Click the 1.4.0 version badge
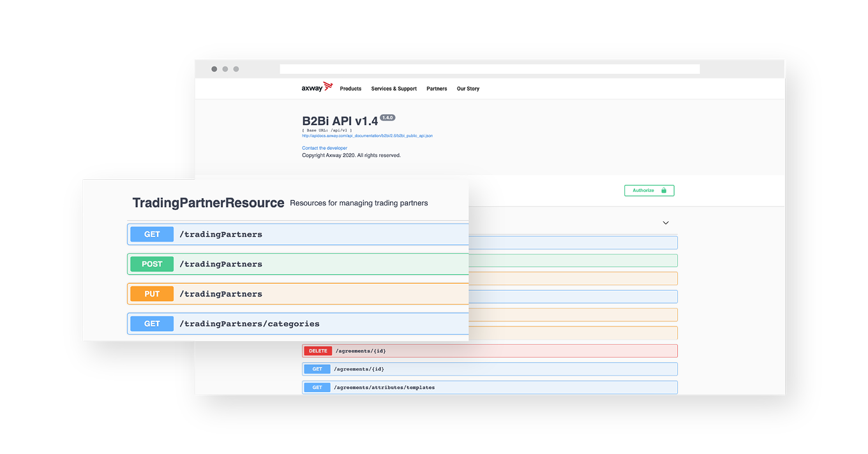This screenshot has height=454, width=868. click(x=387, y=118)
